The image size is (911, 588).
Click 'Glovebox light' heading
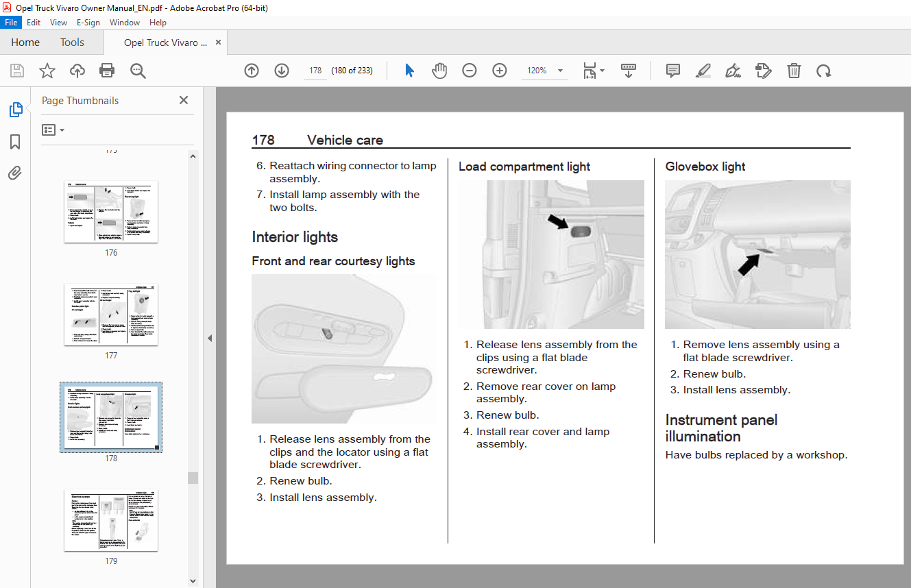coord(705,167)
